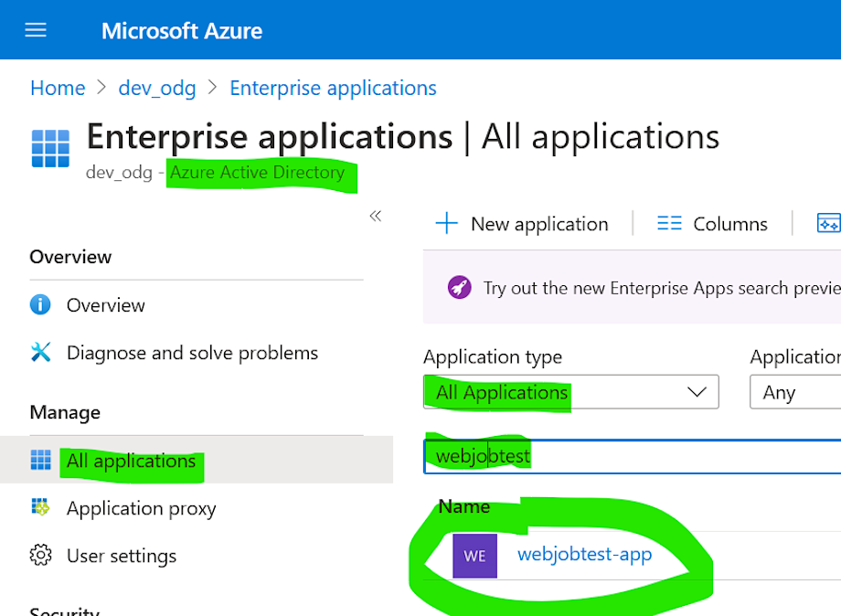This screenshot has width=841, height=616.
Task: Open webjobtest-app application link
Action: click(585, 554)
